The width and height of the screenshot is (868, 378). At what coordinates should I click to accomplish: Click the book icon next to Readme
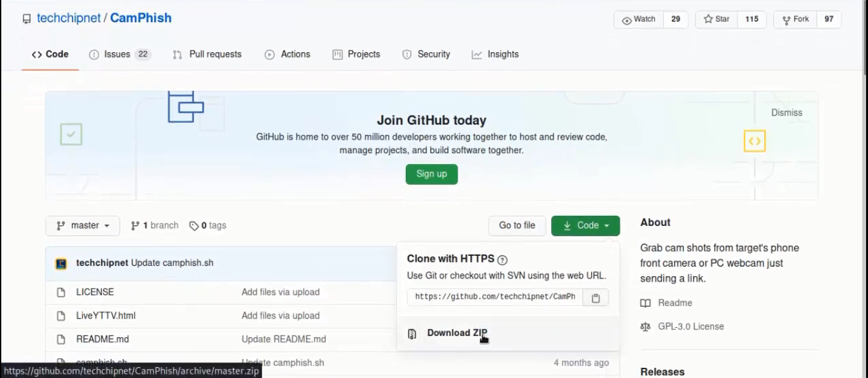tap(645, 304)
